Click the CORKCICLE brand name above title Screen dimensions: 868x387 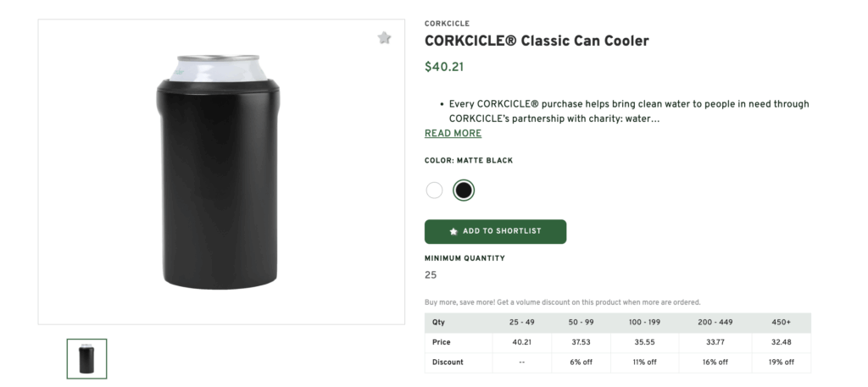[x=447, y=24]
